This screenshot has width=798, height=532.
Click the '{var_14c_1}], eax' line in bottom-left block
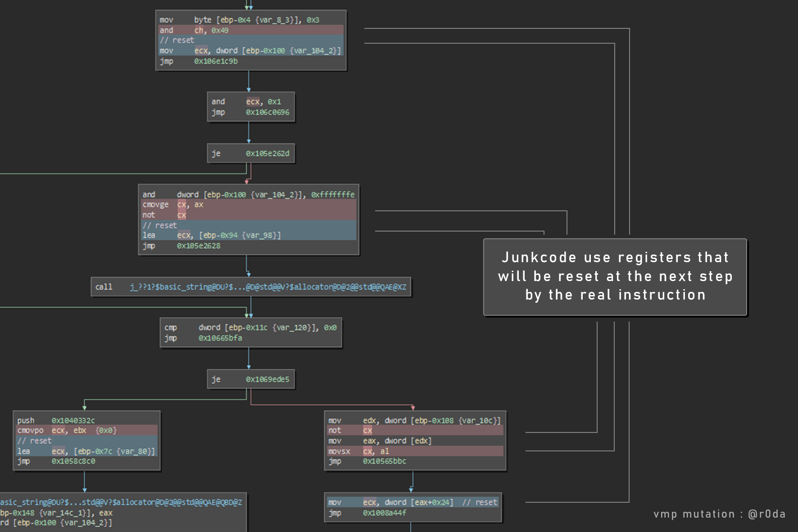point(56,513)
